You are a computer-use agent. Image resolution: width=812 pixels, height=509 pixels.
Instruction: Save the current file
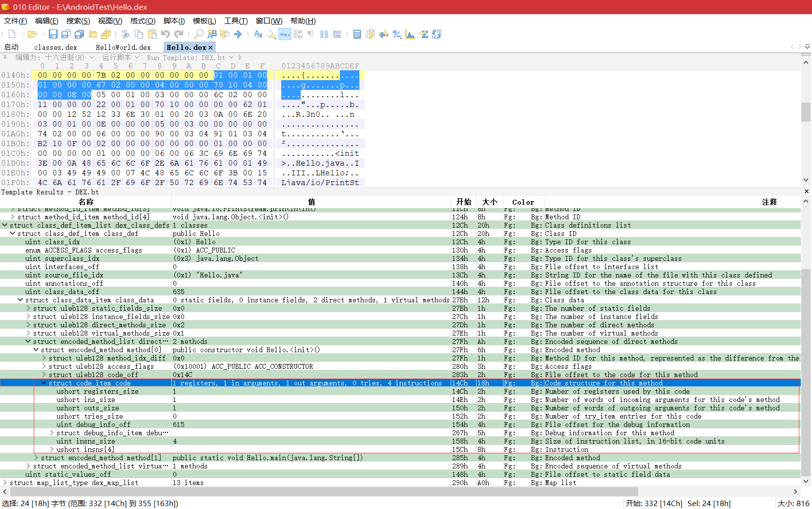click(53, 34)
